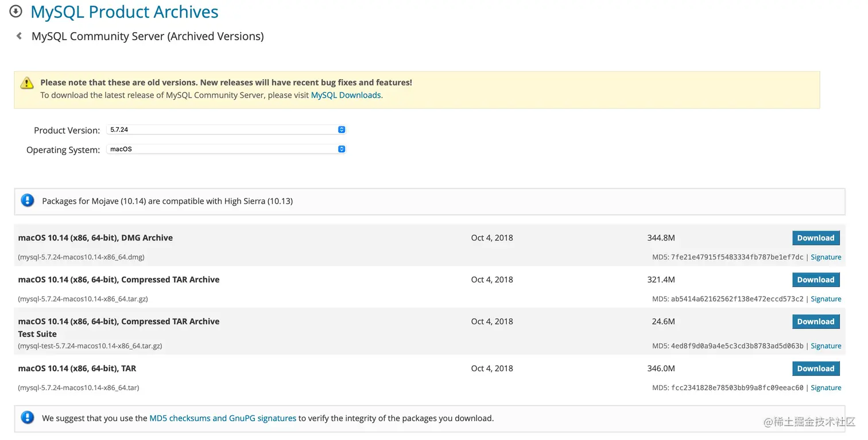Download the 346.0M TAR package
868x440 pixels.
pos(816,369)
